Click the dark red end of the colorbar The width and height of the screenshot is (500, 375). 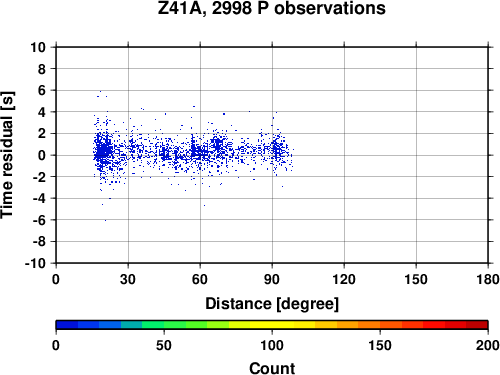(x=477, y=325)
